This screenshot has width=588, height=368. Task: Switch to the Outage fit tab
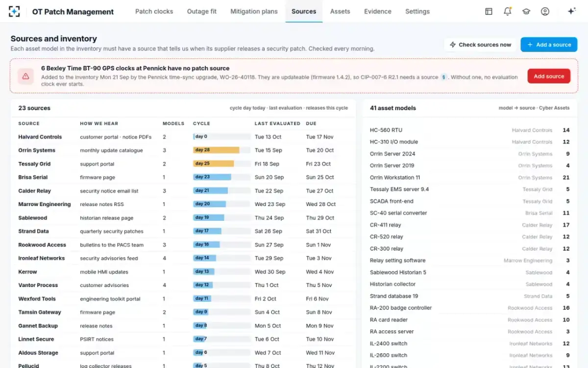point(202,11)
